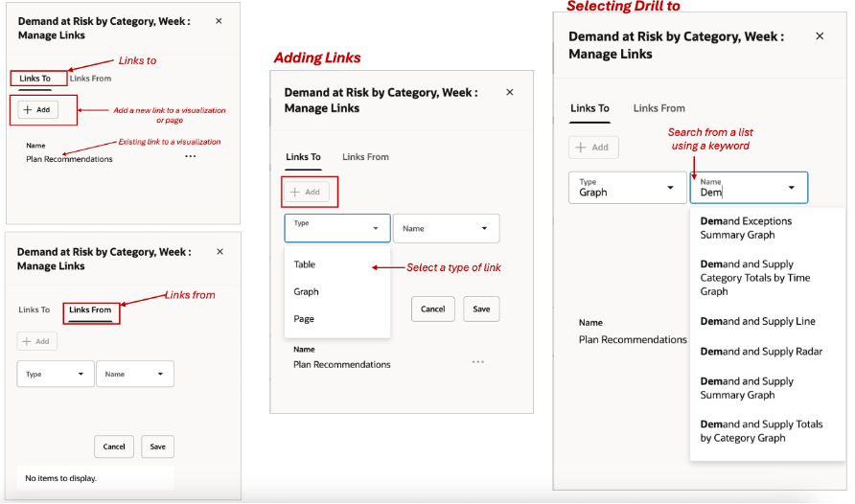Viewport: 855px width, 504px height.
Task: Open ellipsis menu for Plan Recommendations in top-left dialog
Action: (191, 156)
